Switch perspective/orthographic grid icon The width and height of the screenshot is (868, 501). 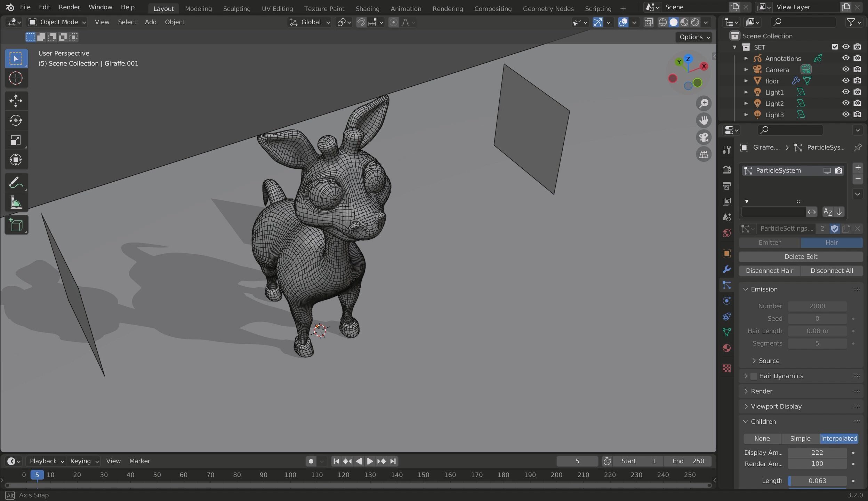(704, 154)
